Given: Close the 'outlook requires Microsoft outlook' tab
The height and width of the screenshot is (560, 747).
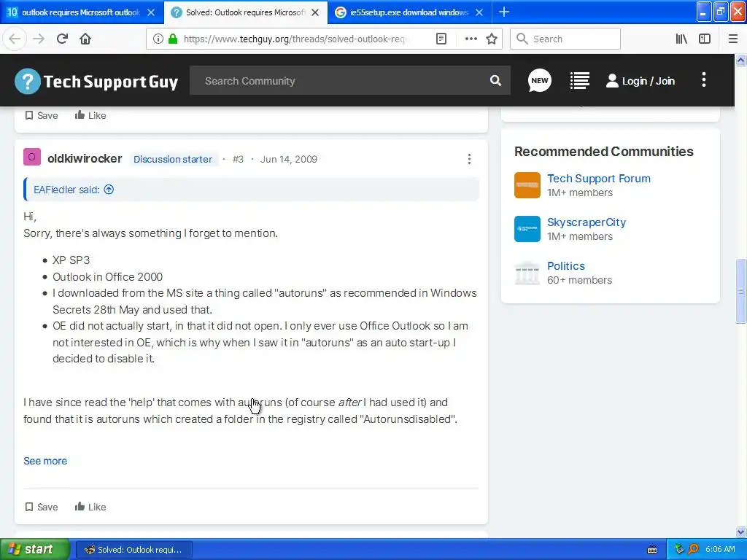Looking at the screenshot, I should [151, 12].
